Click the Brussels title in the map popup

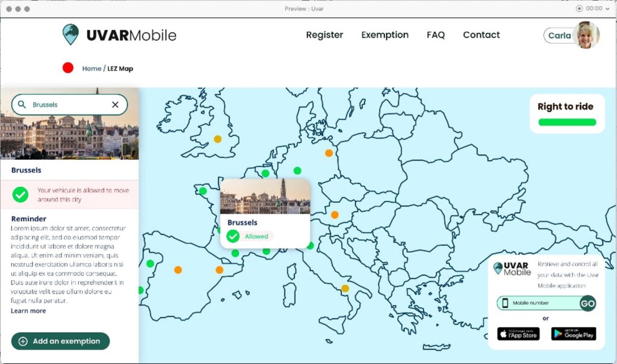pyautogui.click(x=242, y=222)
